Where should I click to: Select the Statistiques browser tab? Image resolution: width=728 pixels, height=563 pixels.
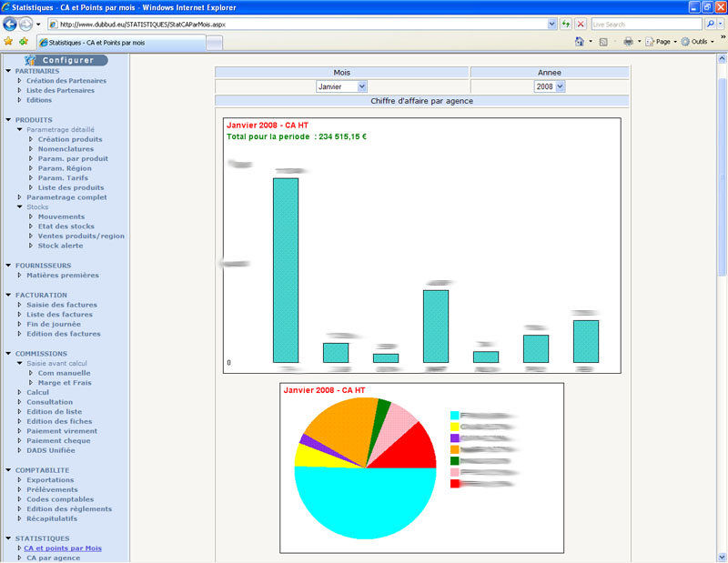tap(119, 43)
